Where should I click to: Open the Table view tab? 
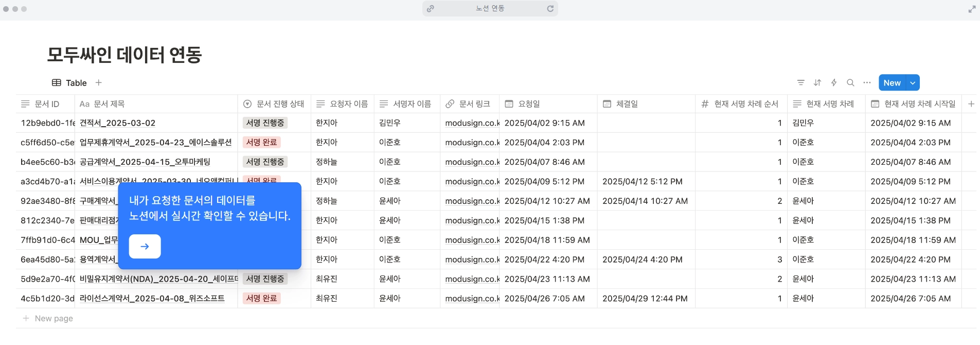pyautogui.click(x=69, y=83)
